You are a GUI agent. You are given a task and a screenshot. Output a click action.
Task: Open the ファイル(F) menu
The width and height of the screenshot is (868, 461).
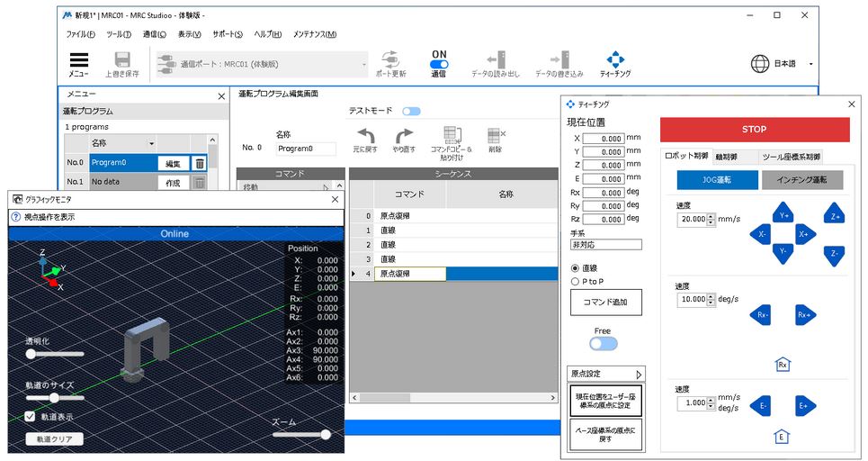[80, 34]
